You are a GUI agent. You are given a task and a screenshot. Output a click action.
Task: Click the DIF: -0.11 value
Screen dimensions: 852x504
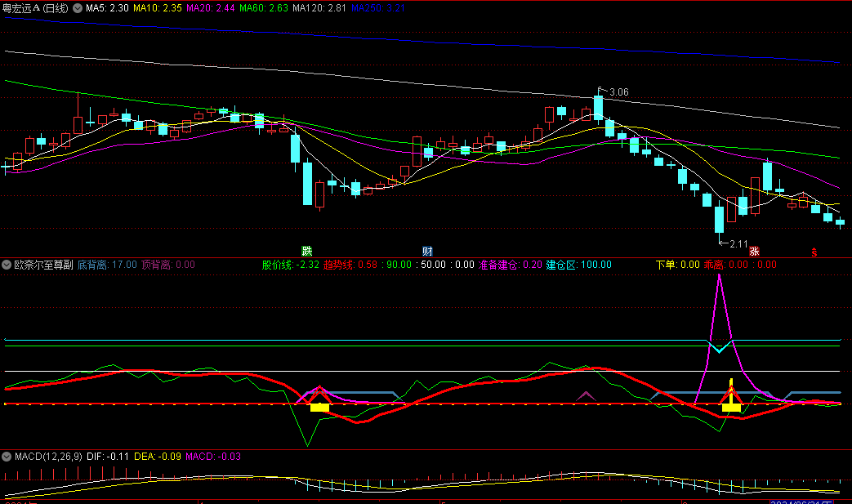click(x=108, y=457)
